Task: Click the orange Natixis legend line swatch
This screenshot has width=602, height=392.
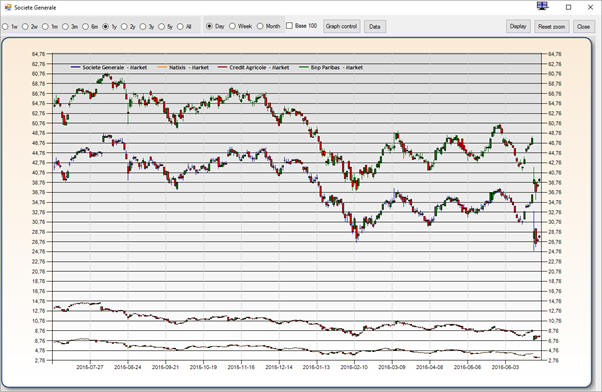Action: click(x=162, y=68)
